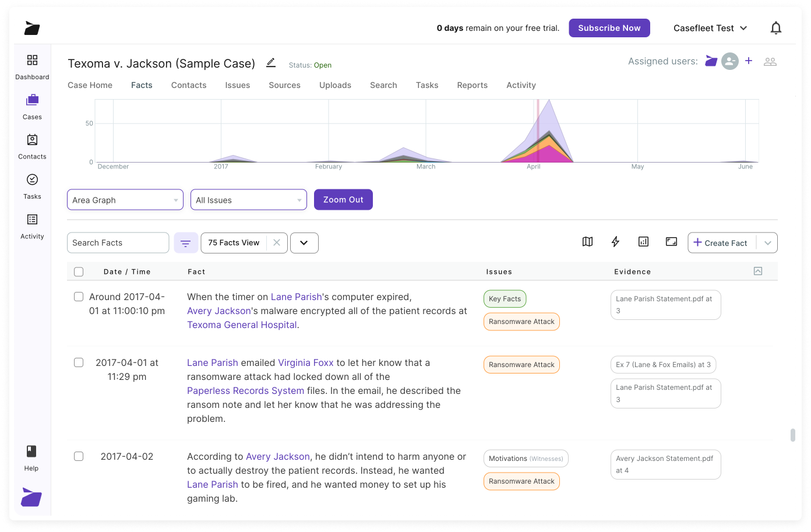The image size is (811, 532).
Task: Open Tasks from the left sidebar
Action: coord(32,185)
